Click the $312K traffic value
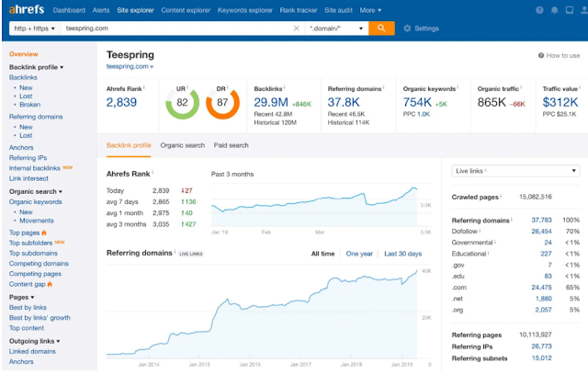This screenshot has height=375, width=588. click(560, 102)
